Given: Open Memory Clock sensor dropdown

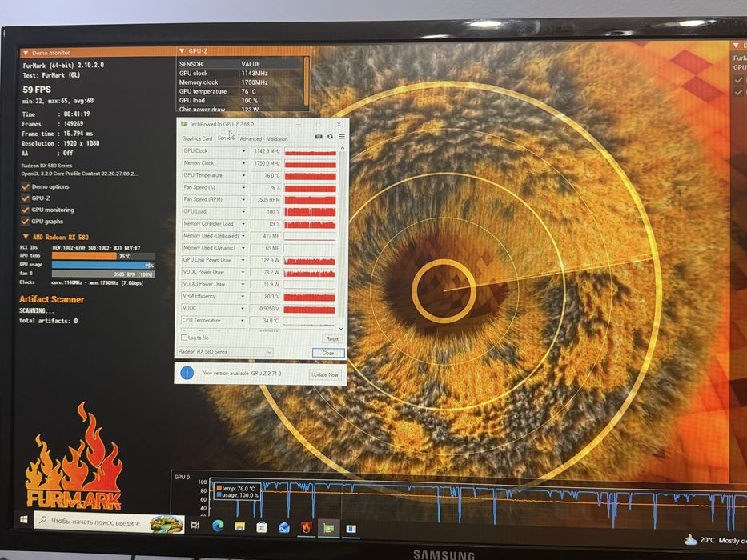Looking at the screenshot, I should [x=243, y=163].
